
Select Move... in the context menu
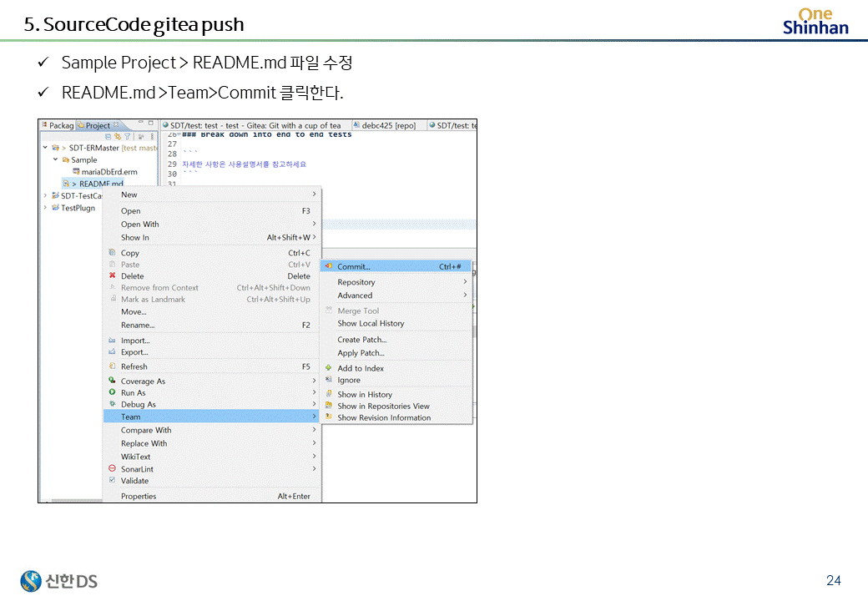[211, 311]
